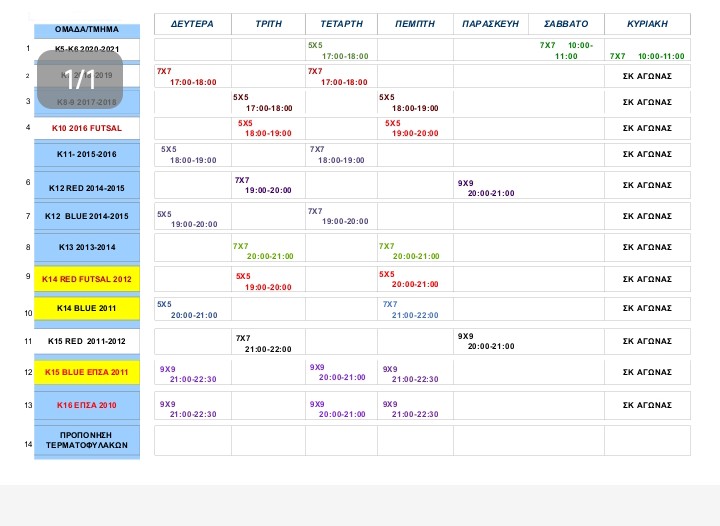Tap the 1/1 page indicator overlay

80,79
